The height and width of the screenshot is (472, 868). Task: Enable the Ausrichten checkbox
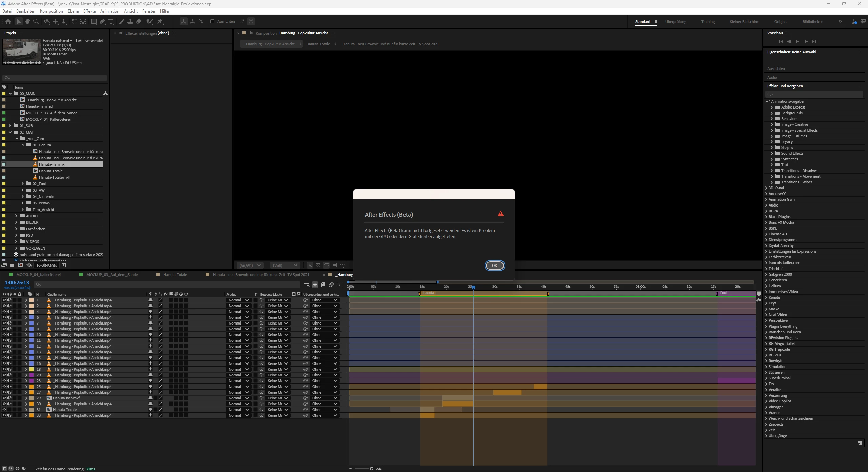[212, 22]
